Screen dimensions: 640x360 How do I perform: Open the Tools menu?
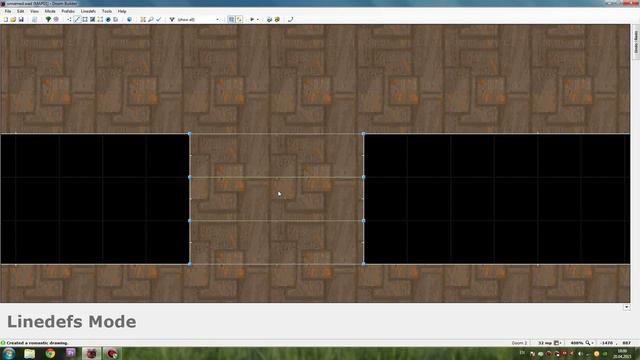(x=107, y=11)
